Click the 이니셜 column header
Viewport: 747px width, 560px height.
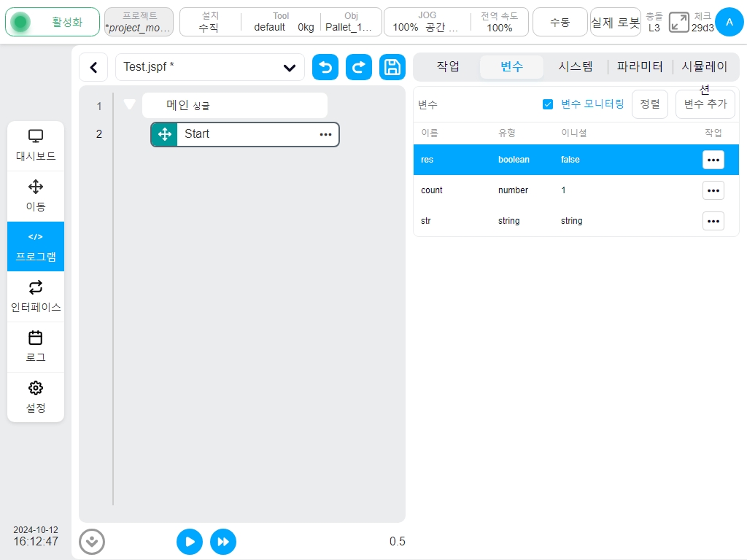(573, 133)
